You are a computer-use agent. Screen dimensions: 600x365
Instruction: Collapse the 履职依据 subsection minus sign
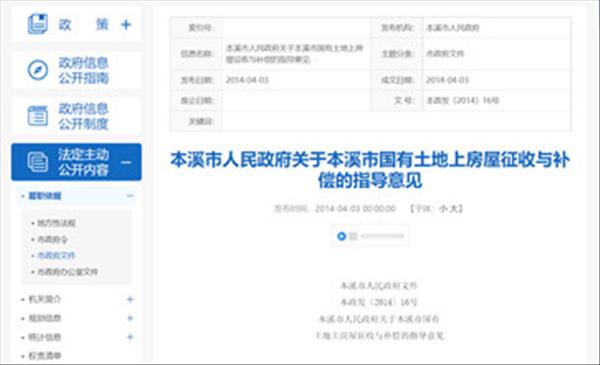[x=130, y=196]
